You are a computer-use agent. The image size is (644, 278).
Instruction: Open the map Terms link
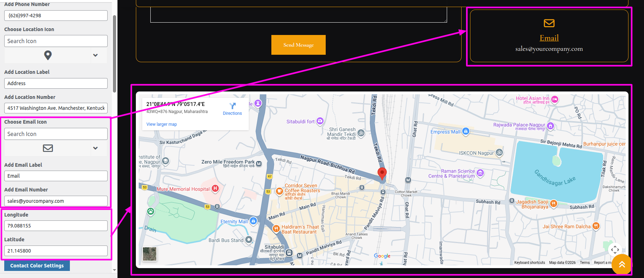(x=585, y=262)
